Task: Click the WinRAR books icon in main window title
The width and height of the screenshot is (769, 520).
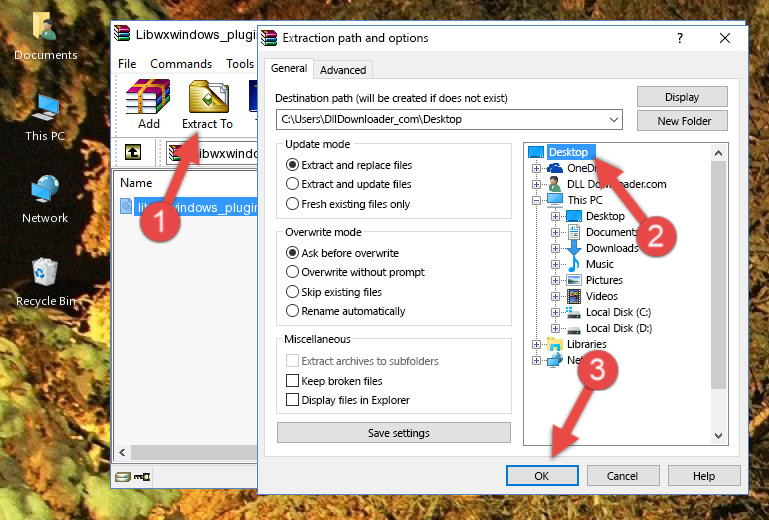Action: pyautogui.click(x=122, y=34)
